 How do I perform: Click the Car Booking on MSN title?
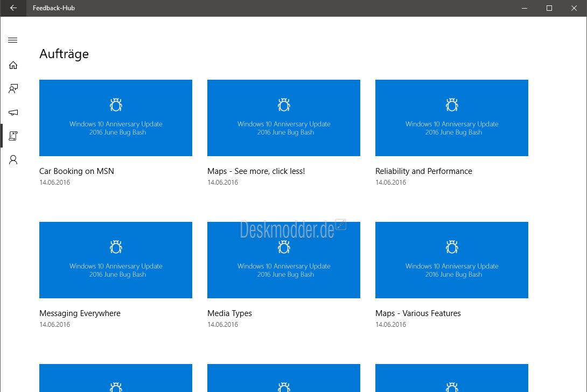(77, 171)
